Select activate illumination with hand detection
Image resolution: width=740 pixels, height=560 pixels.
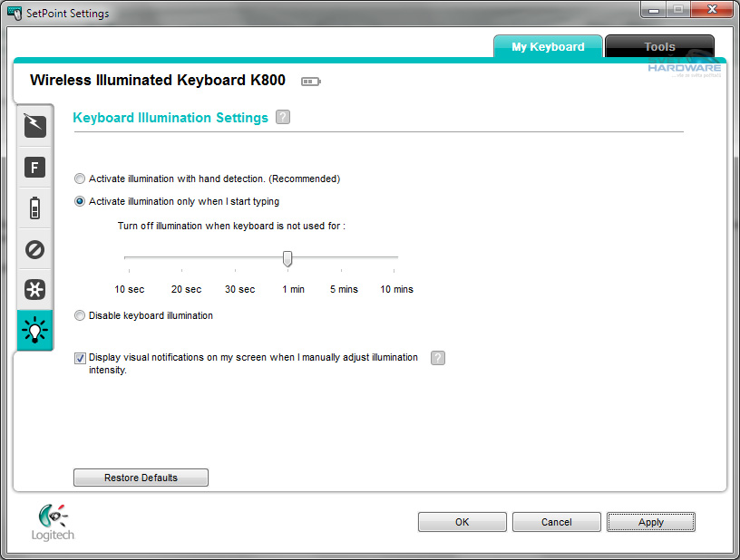coord(80,179)
